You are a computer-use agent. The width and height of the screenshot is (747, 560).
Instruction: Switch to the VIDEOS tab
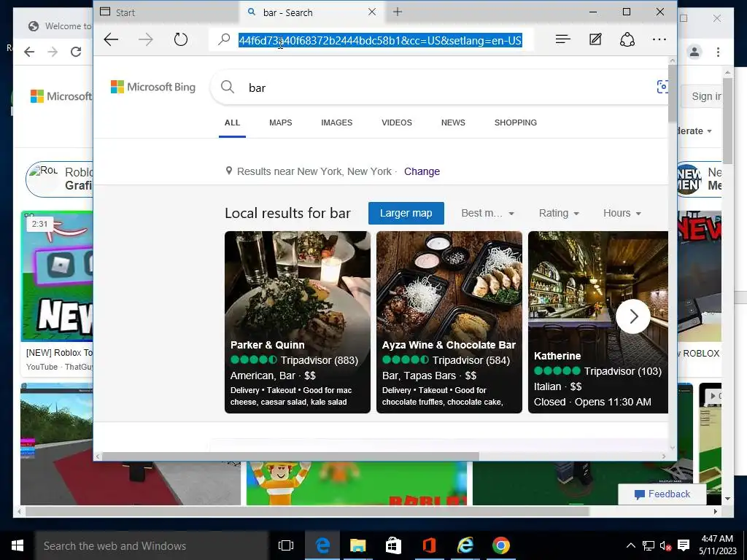pos(396,122)
